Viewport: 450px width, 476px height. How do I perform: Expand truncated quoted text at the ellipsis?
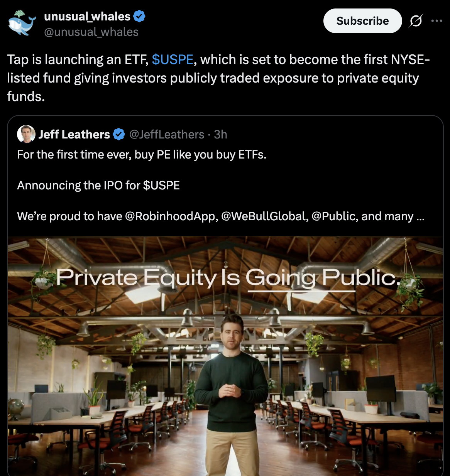point(421,217)
